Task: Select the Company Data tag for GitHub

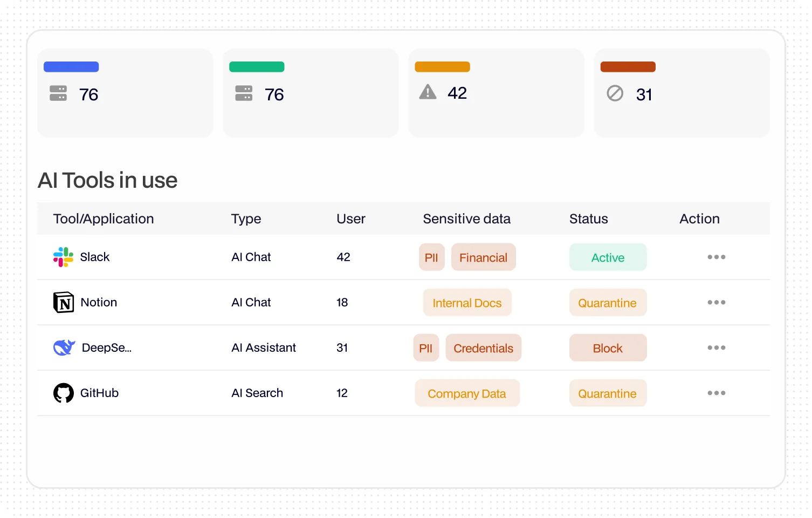Action: 467,393
